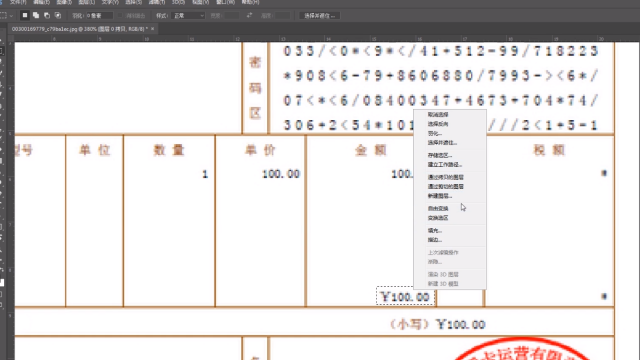The height and width of the screenshot is (360, 640).
Task: Click the swap width and height icon
Action: [249, 16]
